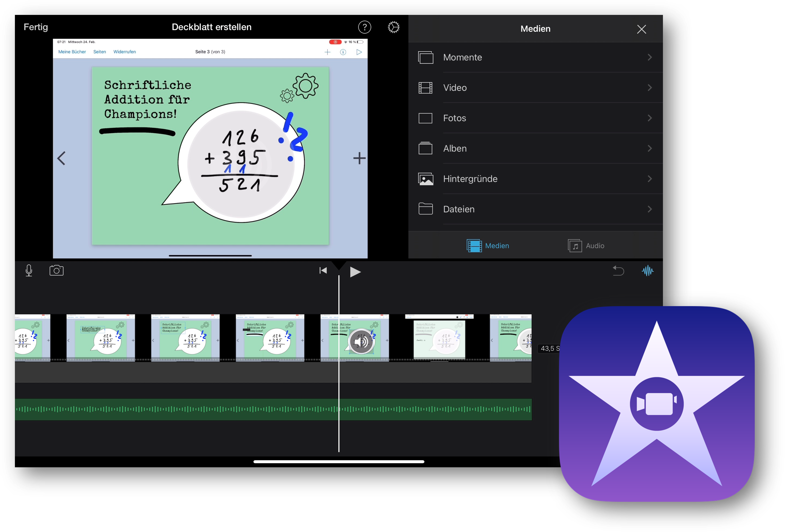This screenshot has height=532, width=785.
Task: Play the project preview
Action: (x=355, y=272)
